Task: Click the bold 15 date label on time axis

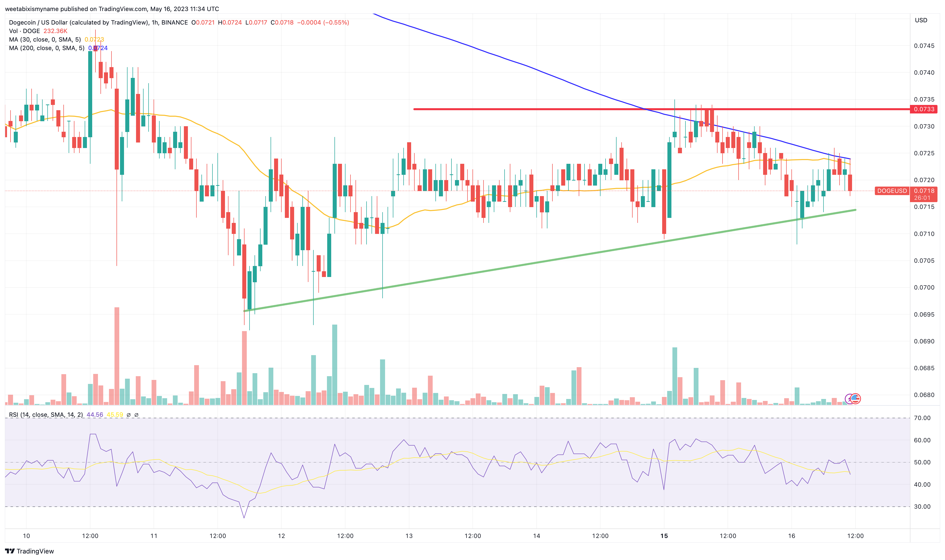Action: click(x=664, y=536)
